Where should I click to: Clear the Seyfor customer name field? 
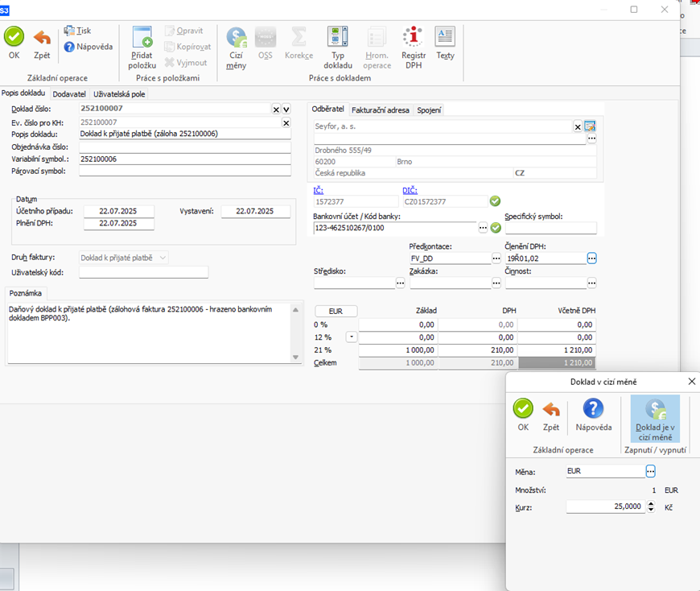[578, 127]
